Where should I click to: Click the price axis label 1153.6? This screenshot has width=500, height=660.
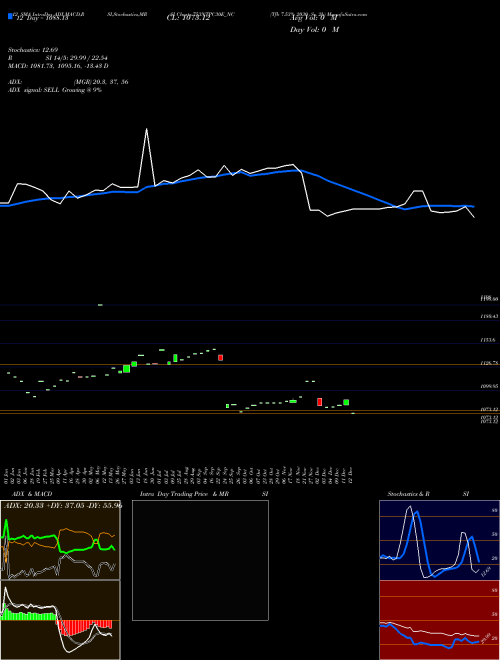pyautogui.click(x=489, y=340)
